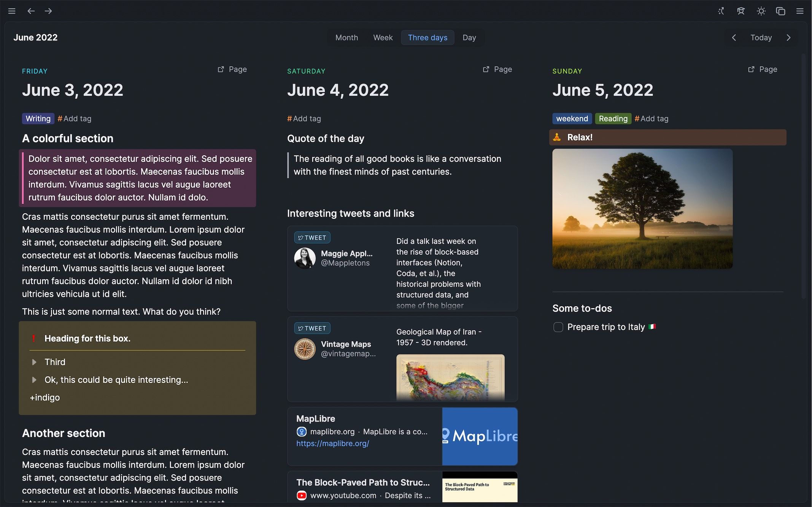Click the sparkle arrow icon in toolbar
The height and width of the screenshot is (507, 812).
pyautogui.click(x=721, y=11)
